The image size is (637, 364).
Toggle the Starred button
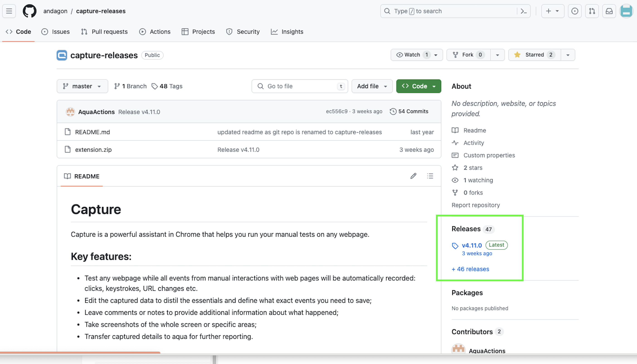click(535, 55)
